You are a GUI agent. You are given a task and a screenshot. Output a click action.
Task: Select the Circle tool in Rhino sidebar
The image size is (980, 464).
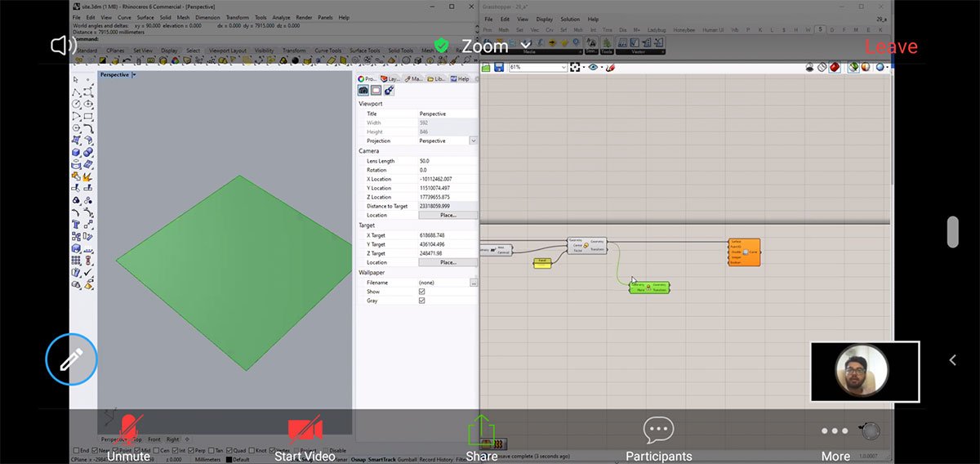76,104
